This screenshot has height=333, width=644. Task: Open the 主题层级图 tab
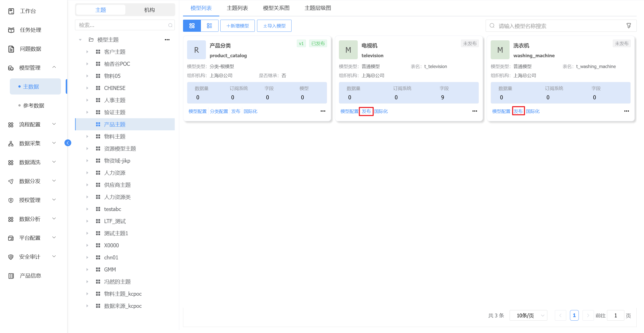(317, 8)
